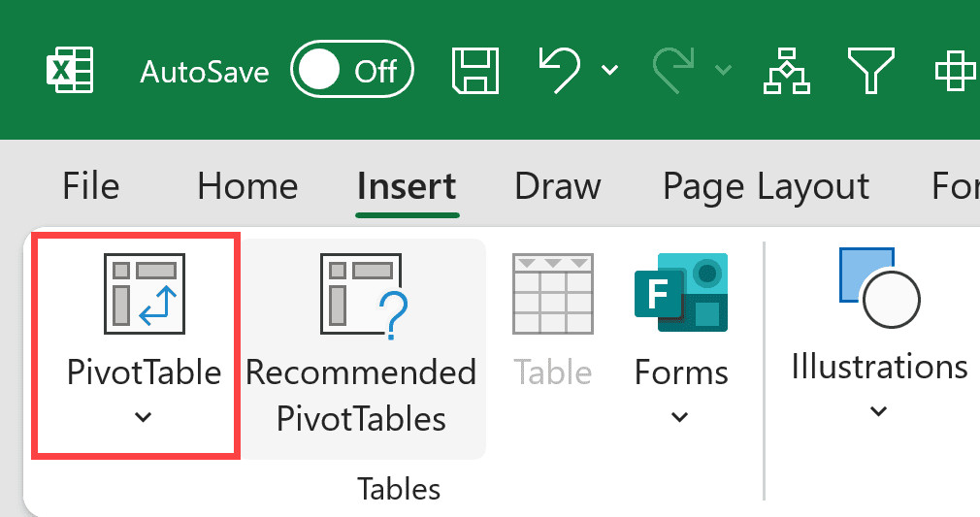Click the hierarchy diagram icon in title bar
Viewport: 980px width, 517px height.
786,71
